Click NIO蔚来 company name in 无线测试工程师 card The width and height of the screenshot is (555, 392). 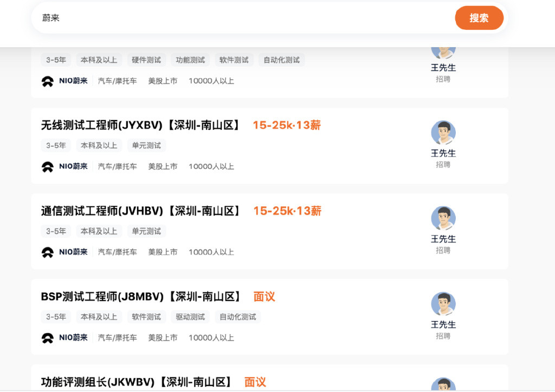click(73, 166)
